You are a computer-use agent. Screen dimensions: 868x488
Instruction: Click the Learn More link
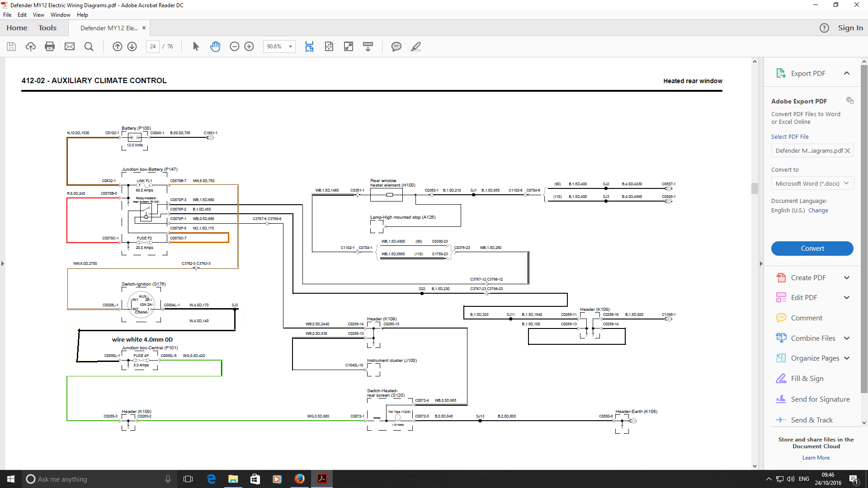(816, 458)
